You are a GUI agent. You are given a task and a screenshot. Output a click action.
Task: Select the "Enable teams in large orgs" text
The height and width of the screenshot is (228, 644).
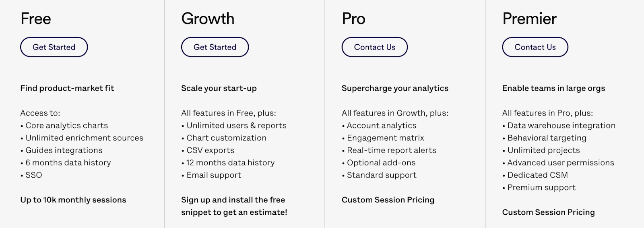point(553,88)
